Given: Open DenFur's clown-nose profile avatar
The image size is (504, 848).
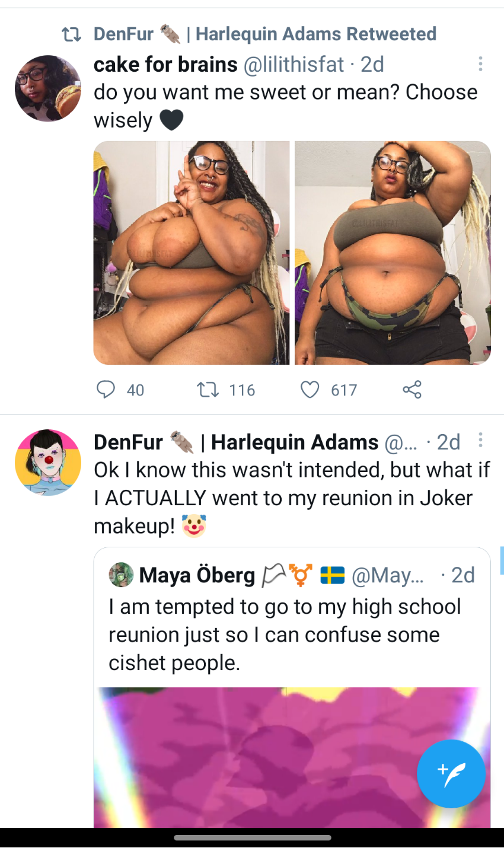Looking at the screenshot, I should pos(47,462).
